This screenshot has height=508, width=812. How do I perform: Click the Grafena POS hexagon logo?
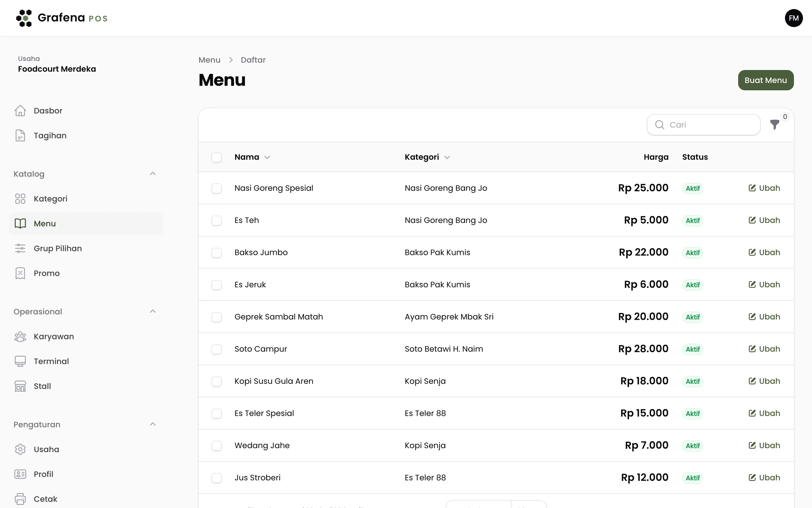24,18
